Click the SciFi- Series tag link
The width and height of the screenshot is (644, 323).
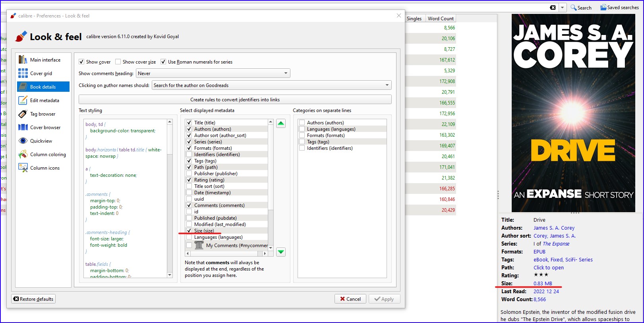pyautogui.click(x=579, y=260)
